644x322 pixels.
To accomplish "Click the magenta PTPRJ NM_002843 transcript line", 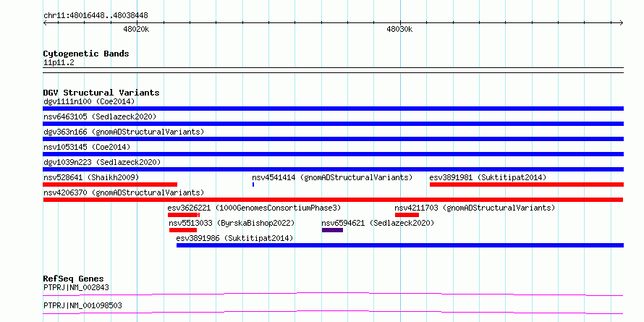I will (x=333, y=294).
